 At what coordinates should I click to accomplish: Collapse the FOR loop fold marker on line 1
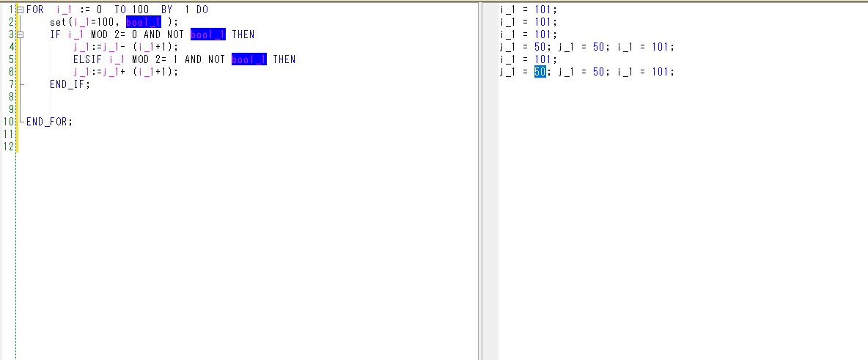[19, 10]
